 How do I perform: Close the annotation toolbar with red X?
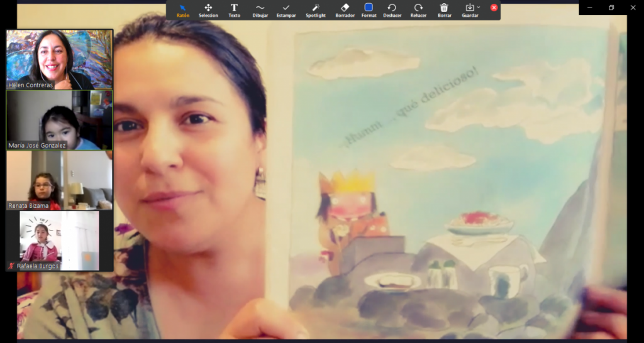494,8
